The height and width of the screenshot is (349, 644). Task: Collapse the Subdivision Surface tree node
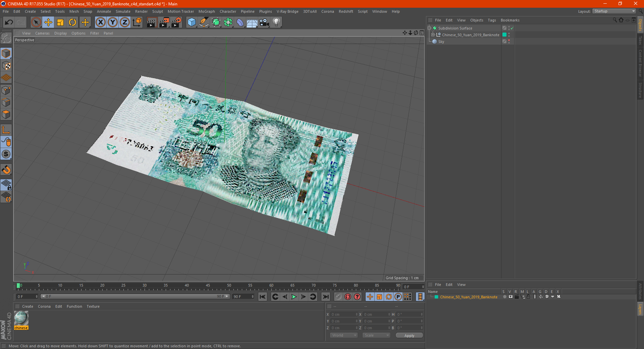(429, 28)
